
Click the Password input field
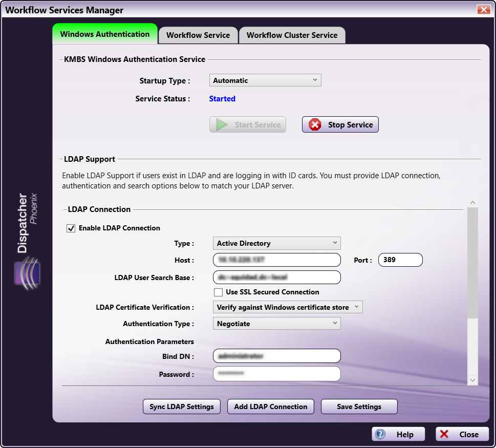point(277,374)
